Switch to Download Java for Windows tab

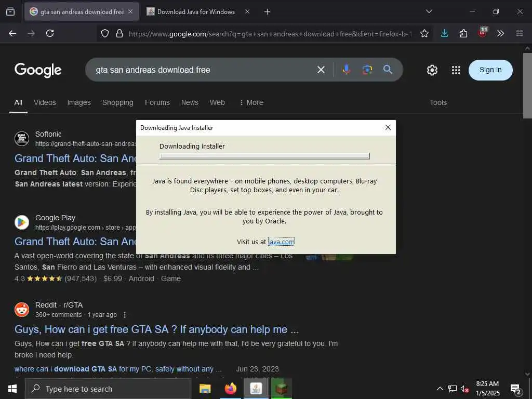198,12
